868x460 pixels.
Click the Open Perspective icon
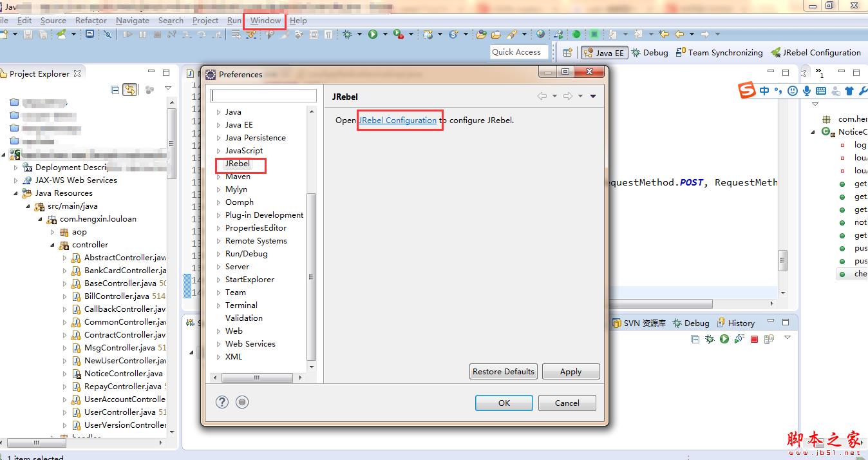567,52
